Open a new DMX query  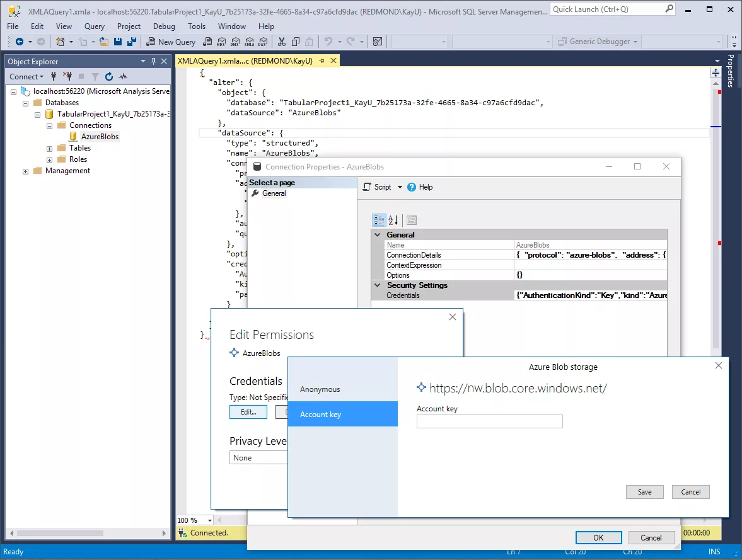235,42
